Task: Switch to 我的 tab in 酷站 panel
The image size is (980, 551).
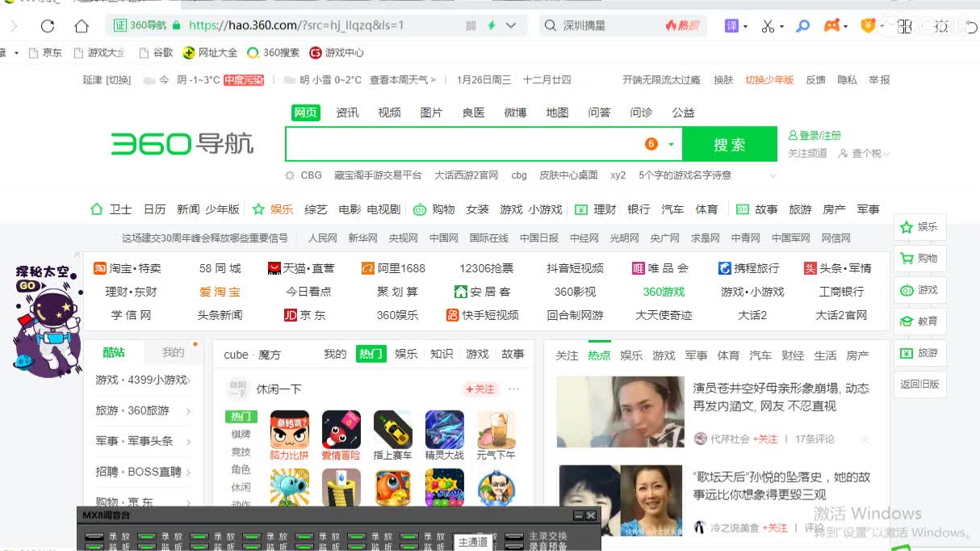Action: (173, 352)
